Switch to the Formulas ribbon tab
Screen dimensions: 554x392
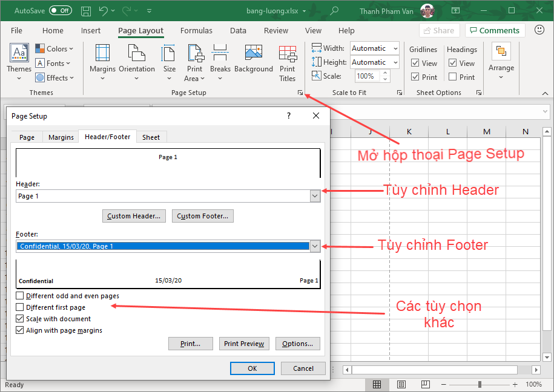(196, 31)
